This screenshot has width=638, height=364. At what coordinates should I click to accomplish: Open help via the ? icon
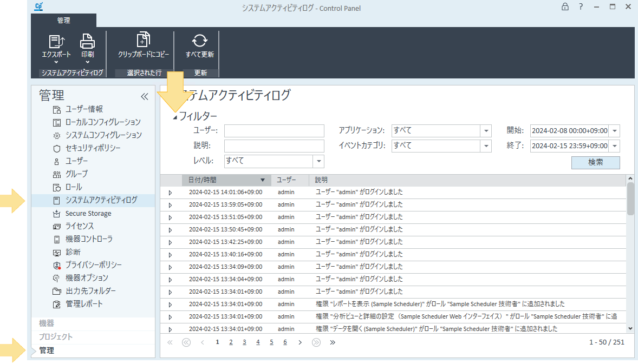[581, 8]
